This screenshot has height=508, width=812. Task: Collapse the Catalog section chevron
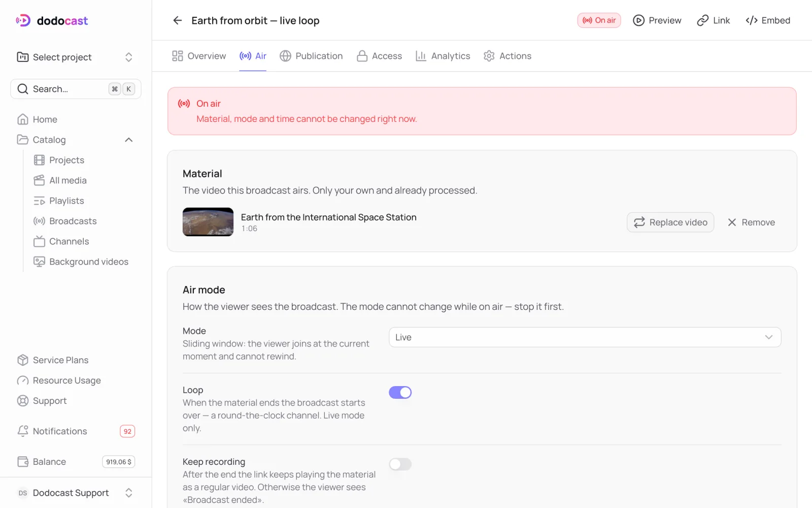click(x=129, y=140)
